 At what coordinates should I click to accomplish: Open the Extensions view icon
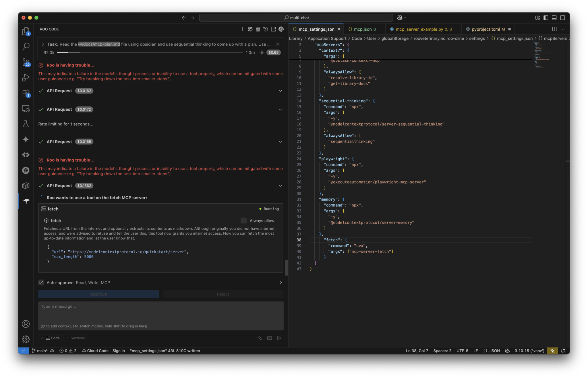coord(26,93)
